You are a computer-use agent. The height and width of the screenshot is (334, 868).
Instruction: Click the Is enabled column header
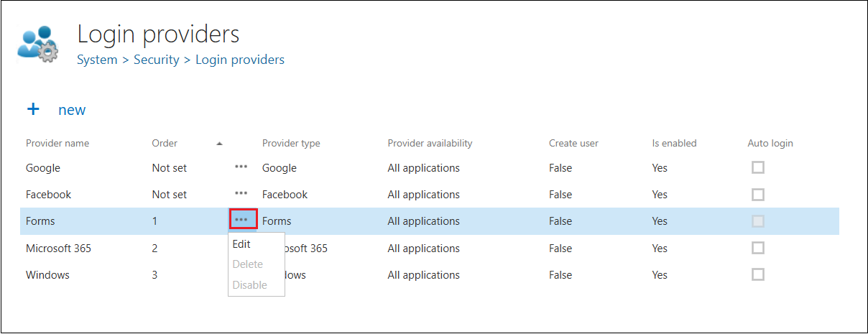[x=674, y=143]
